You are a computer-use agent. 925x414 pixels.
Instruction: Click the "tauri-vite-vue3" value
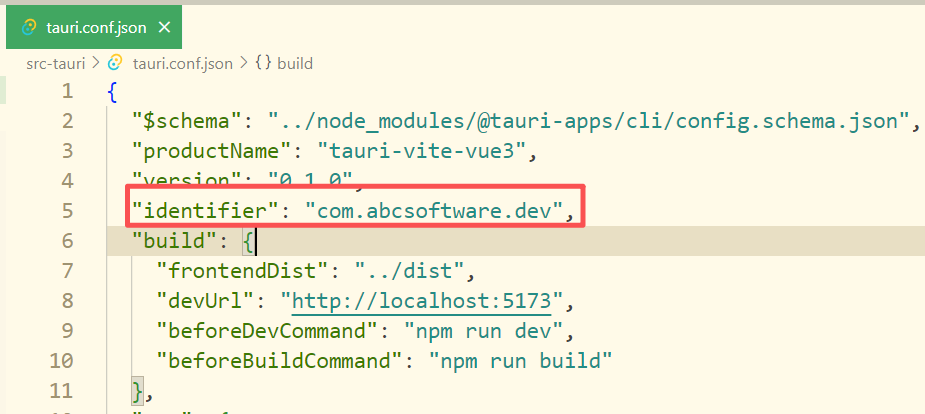421,152
